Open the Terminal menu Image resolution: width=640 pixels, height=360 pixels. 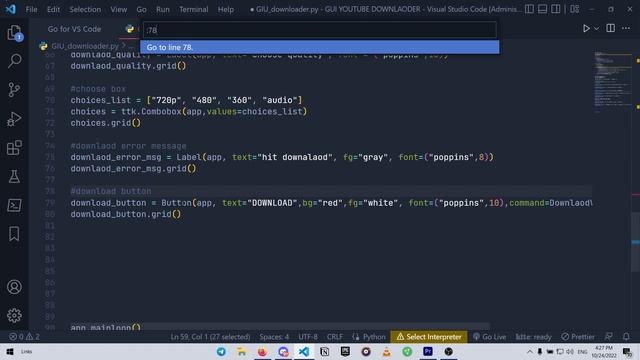click(x=193, y=9)
